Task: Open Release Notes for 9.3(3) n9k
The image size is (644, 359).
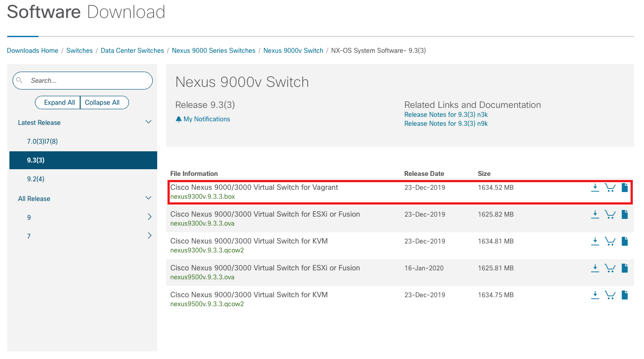Action: pos(446,124)
